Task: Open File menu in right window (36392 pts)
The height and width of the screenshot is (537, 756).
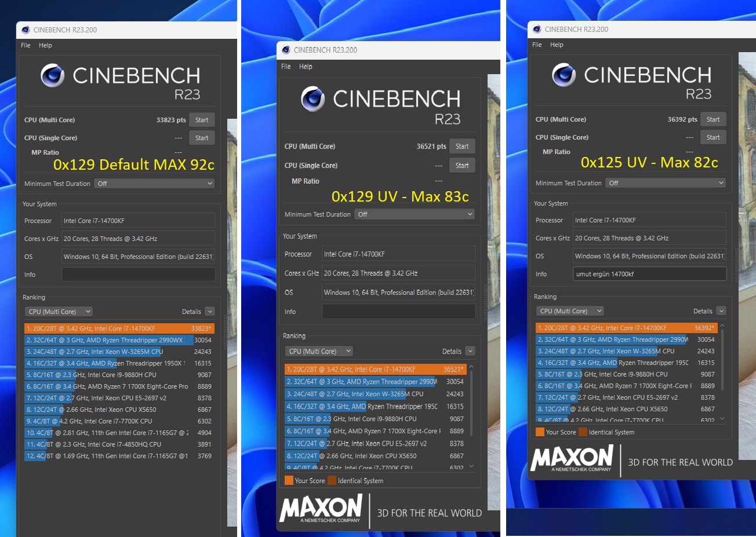Action: [537, 45]
